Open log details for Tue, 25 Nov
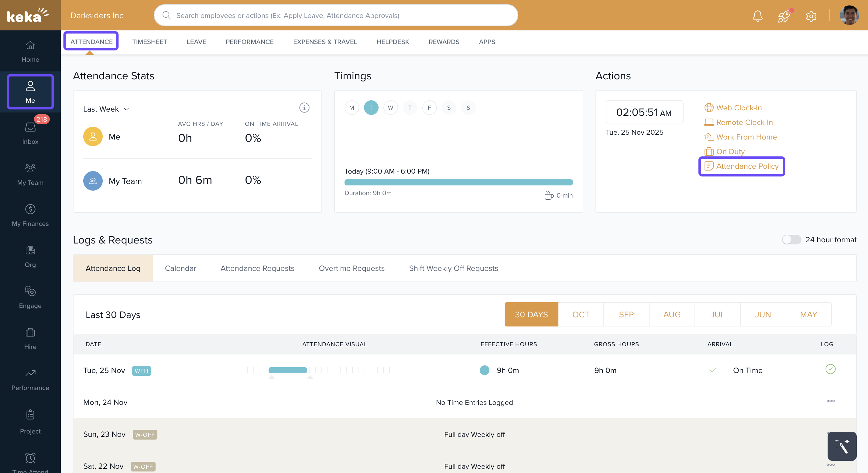Screen dimensions: 868x473 click(830, 369)
